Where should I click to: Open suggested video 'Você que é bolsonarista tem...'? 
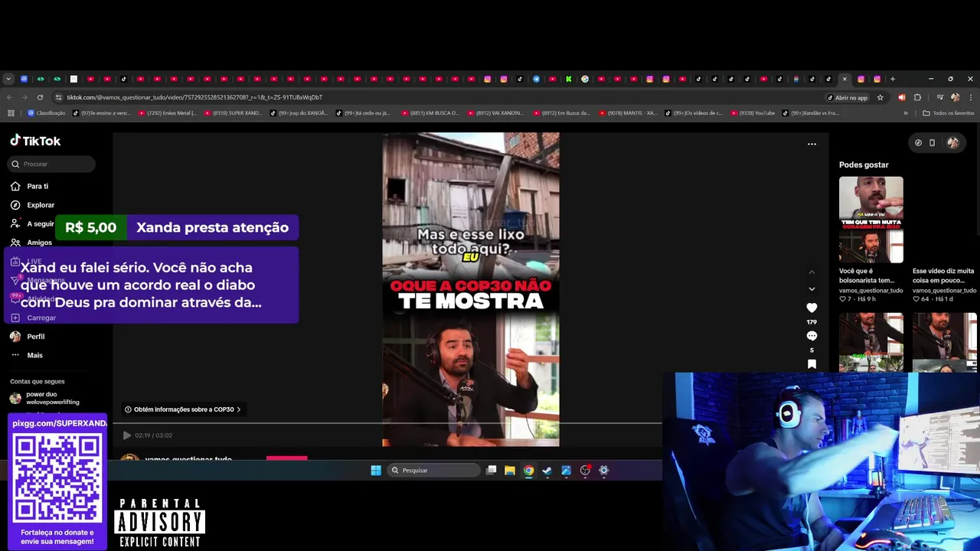click(871, 220)
